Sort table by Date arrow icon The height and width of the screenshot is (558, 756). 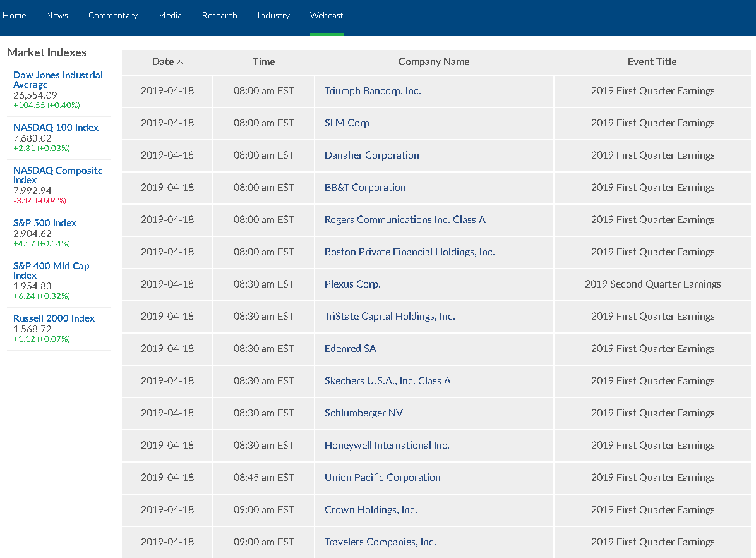point(181,62)
